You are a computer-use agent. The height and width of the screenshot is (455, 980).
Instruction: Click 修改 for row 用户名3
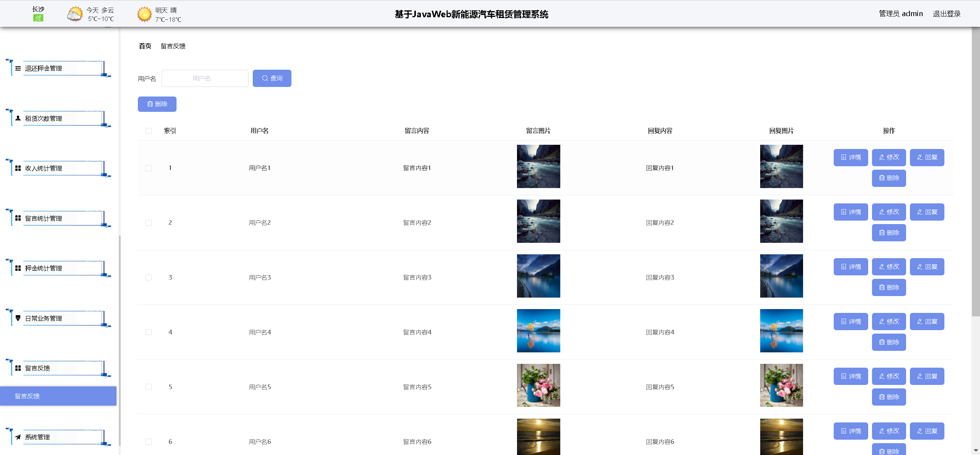889,267
